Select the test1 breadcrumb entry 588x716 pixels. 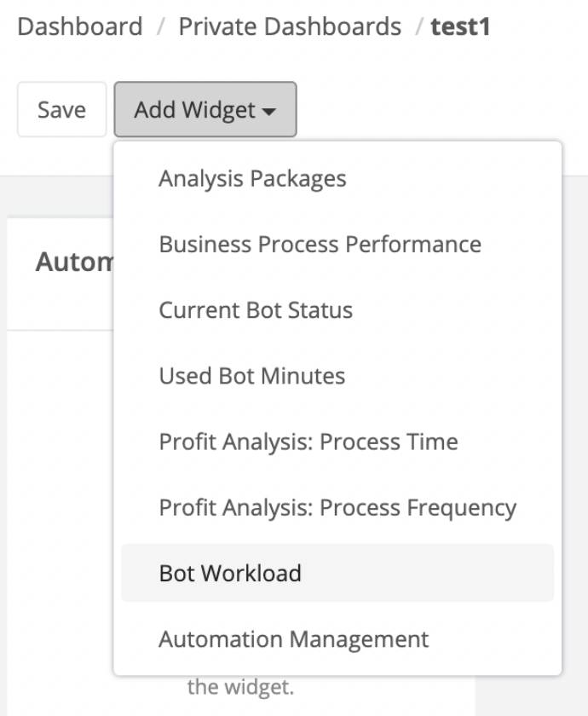[461, 26]
